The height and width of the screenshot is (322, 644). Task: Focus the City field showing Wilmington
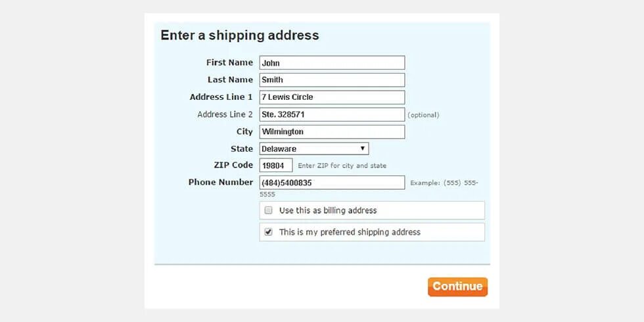pos(332,132)
